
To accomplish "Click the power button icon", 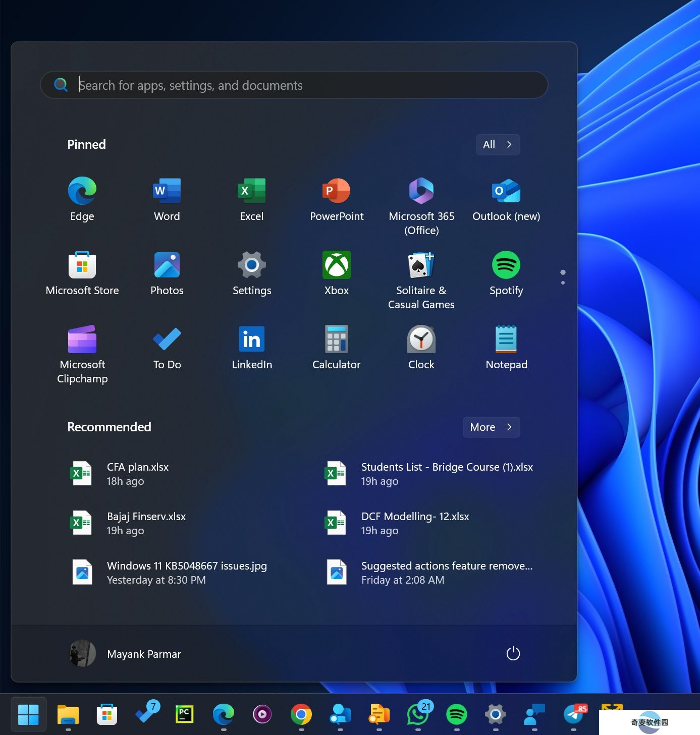I will (x=513, y=654).
